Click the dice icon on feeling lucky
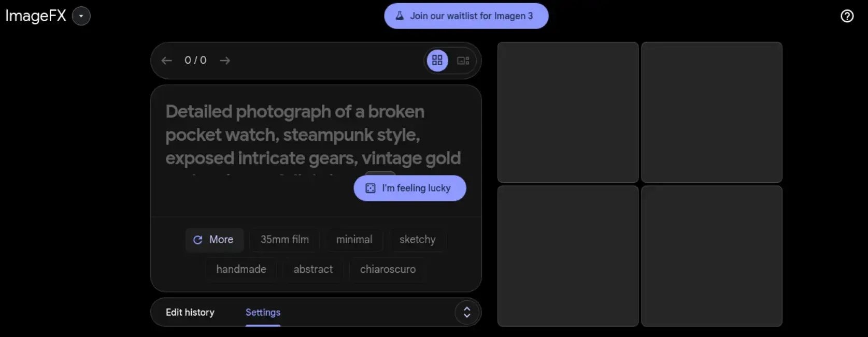This screenshot has height=337, width=868. [x=371, y=188]
